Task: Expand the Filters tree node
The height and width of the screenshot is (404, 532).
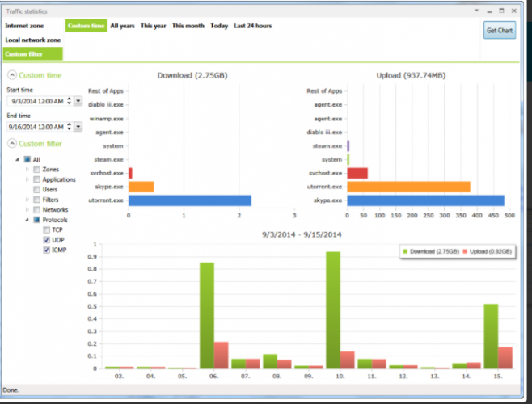Action: [x=27, y=200]
